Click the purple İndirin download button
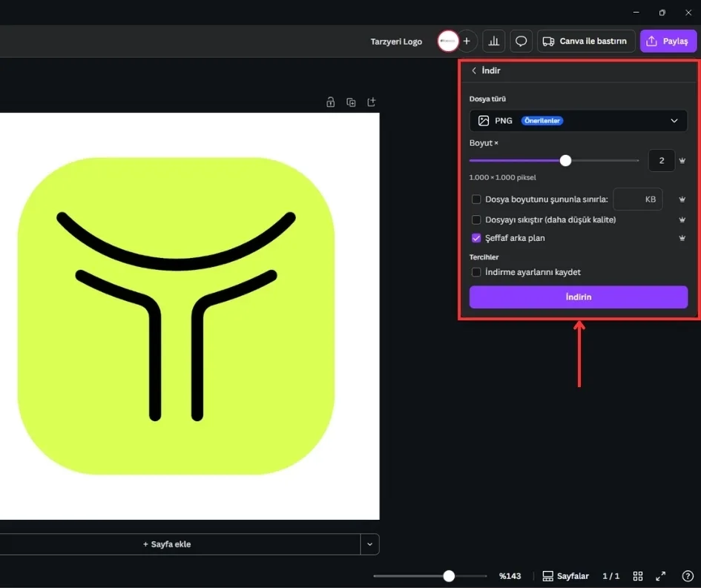This screenshot has width=701, height=588. pyautogui.click(x=578, y=297)
